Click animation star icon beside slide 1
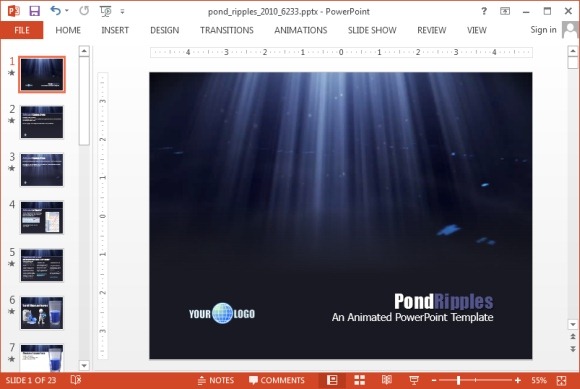 (11, 73)
